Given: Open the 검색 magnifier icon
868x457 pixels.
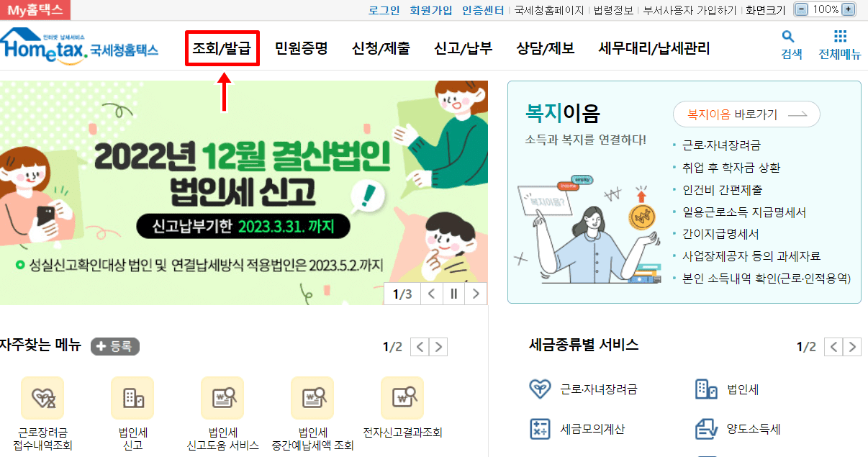Looking at the screenshot, I should coord(788,37).
